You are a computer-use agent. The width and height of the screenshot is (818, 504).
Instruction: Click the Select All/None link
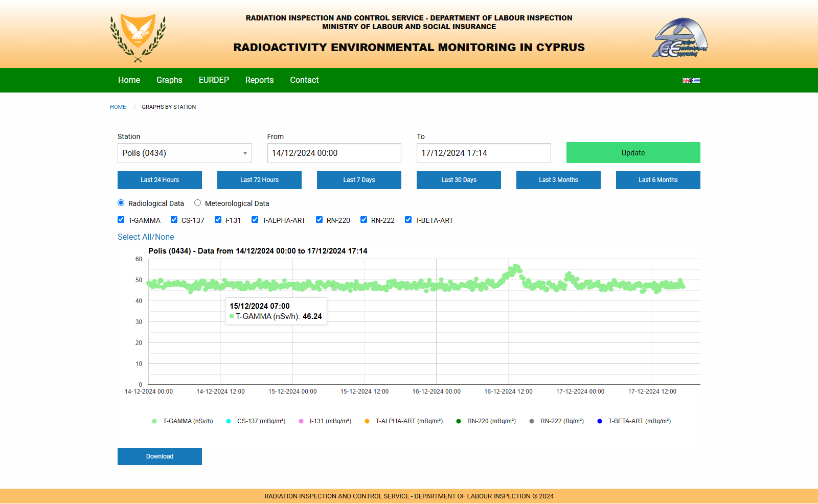coord(146,237)
